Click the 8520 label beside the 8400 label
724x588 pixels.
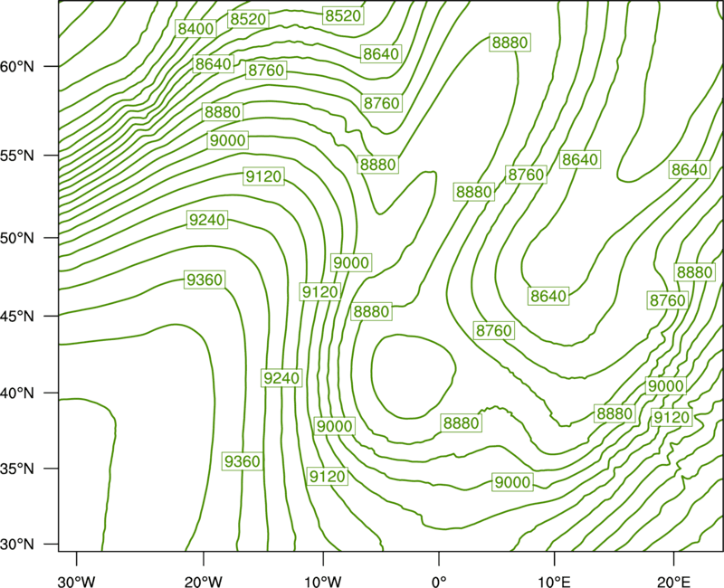pos(248,19)
